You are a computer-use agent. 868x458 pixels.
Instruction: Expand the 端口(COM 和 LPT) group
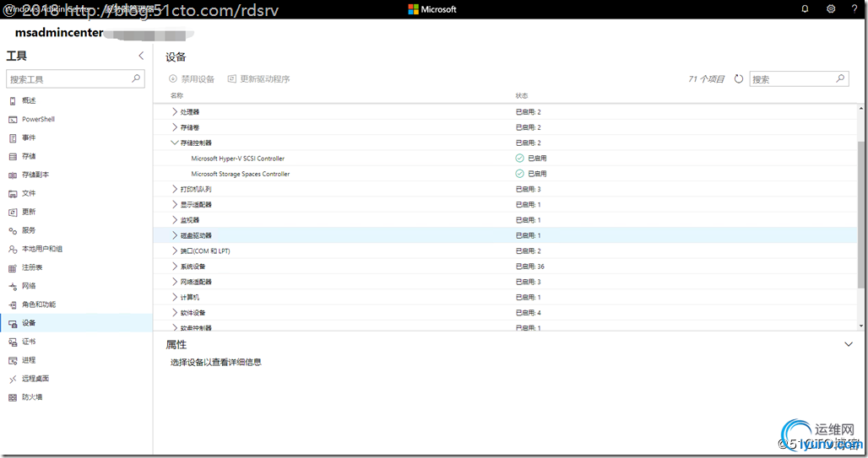coord(175,251)
